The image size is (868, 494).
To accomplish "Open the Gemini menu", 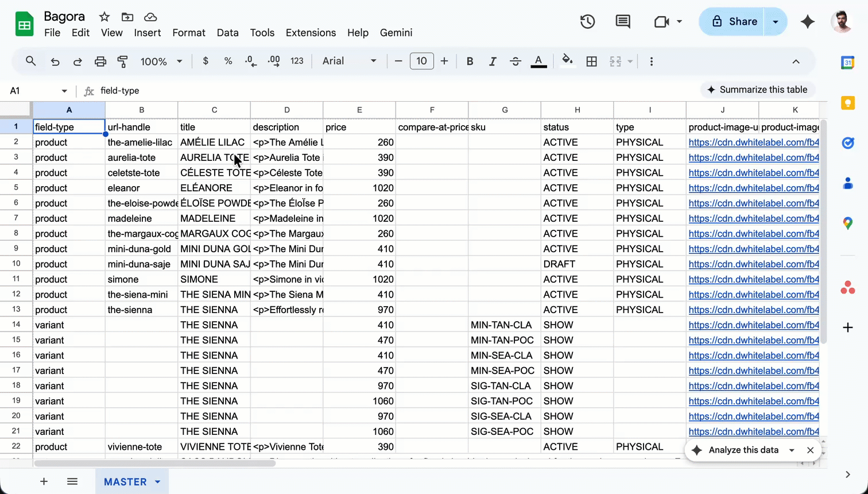I will point(396,33).
